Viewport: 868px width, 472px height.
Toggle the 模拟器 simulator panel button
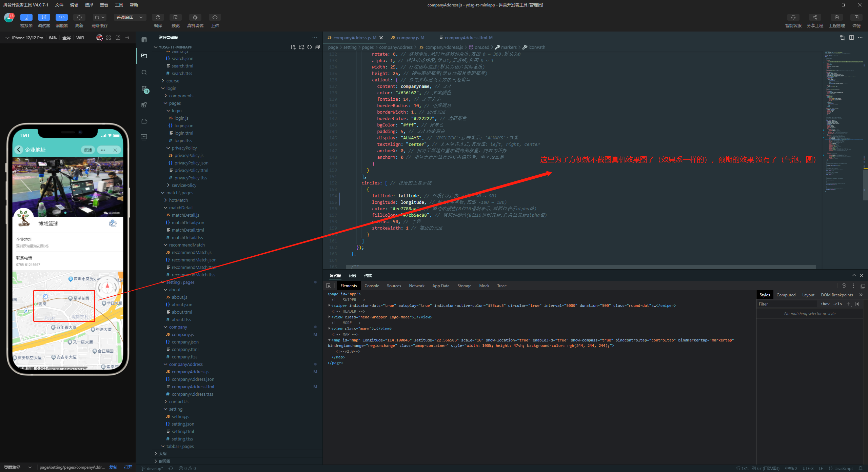[x=26, y=17]
